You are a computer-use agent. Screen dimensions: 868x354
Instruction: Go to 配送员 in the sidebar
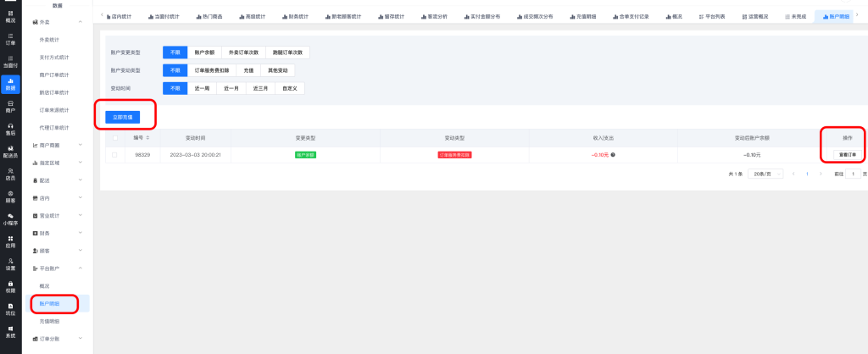pos(10,152)
